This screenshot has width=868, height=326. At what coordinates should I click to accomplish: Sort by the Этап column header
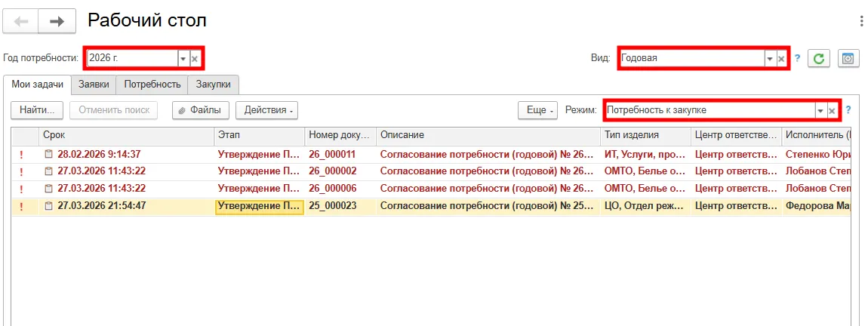tap(260, 135)
